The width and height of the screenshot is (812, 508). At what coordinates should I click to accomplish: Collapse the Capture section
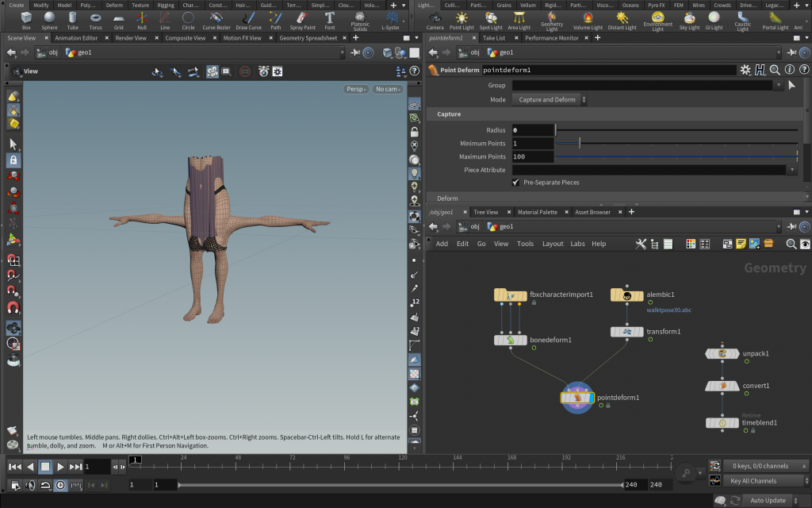449,114
